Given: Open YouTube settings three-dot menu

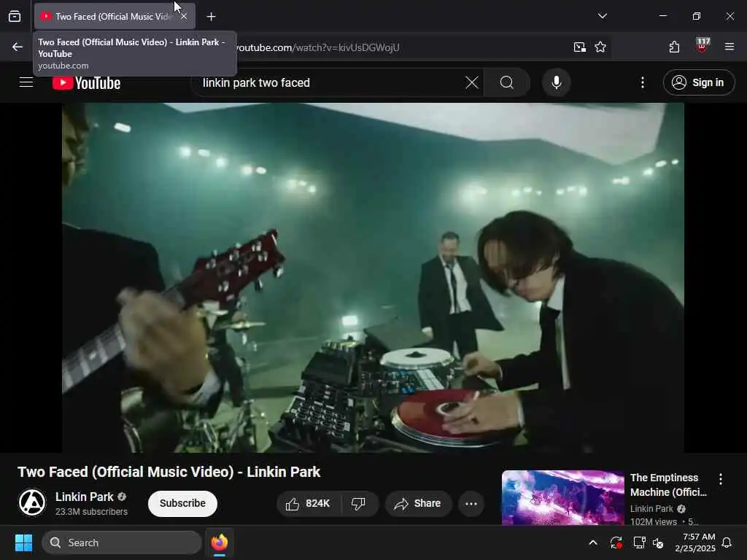Looking at the screenshot, I should pyautogui.click(x=642, y=82).
